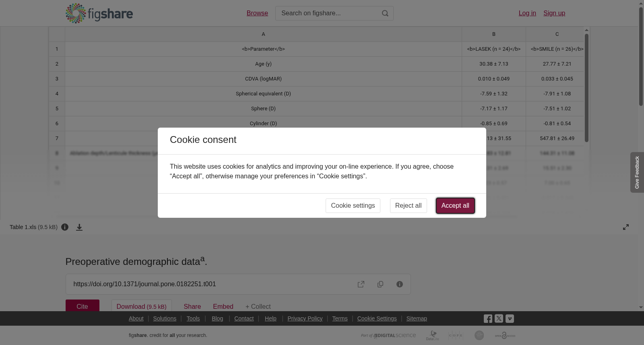Click the Cite button
Image resolution: width=644 pixels, height=345 pixels.
click(83, 306)
